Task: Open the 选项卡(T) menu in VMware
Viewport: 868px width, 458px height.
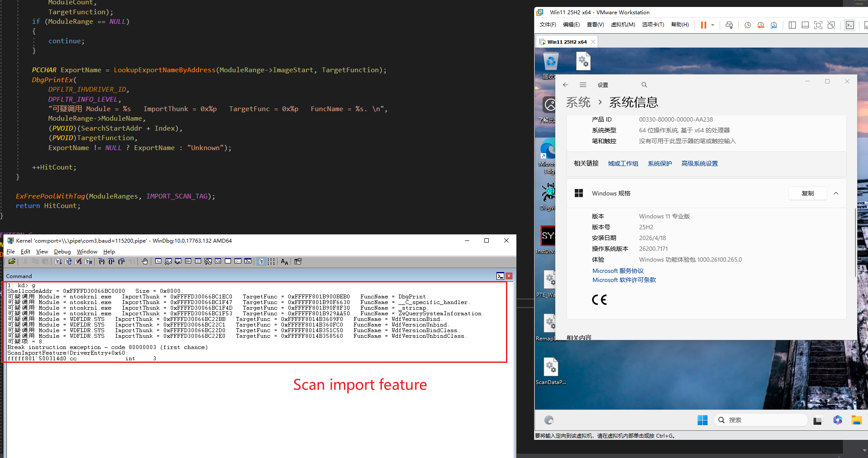Action: click(x=653, y=25)
